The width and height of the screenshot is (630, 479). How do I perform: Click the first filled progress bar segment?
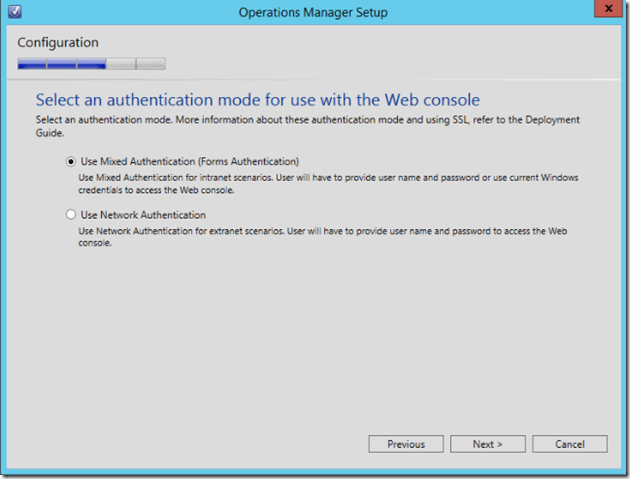pyautogui.click(x=32, y=64)
